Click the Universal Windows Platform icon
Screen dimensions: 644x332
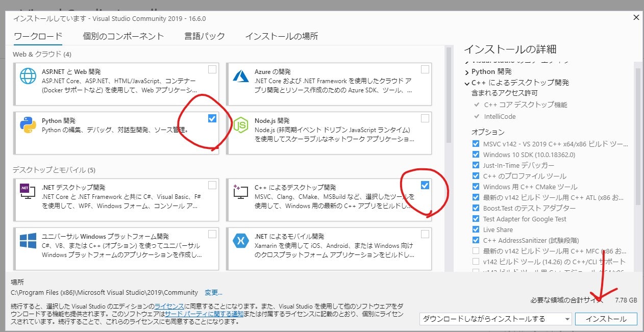pos(28,241)
